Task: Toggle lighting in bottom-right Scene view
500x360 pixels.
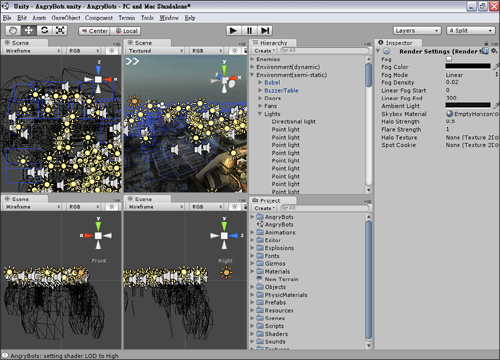Action: pos(235,207)
